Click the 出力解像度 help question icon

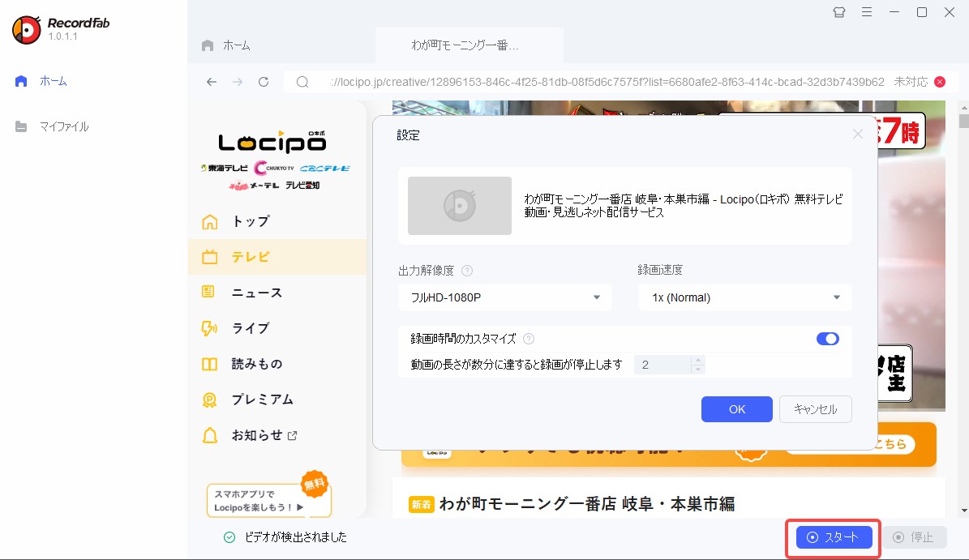pos(467,271)
